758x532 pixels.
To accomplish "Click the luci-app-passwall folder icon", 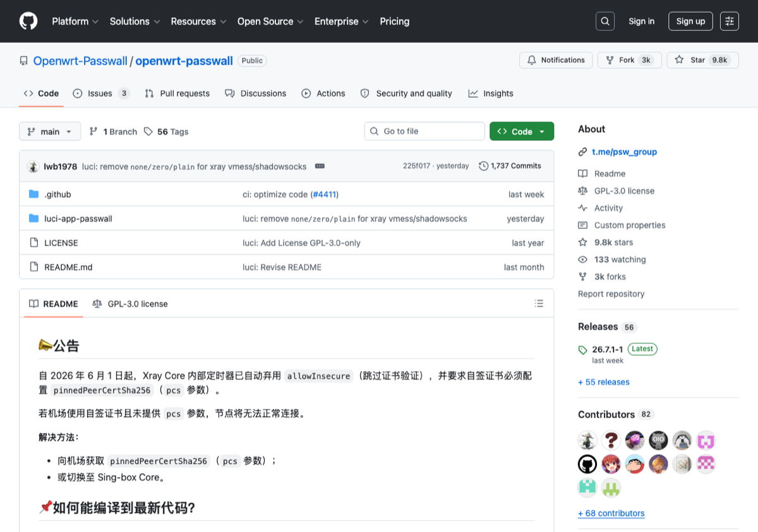I will tap(34, 218).
